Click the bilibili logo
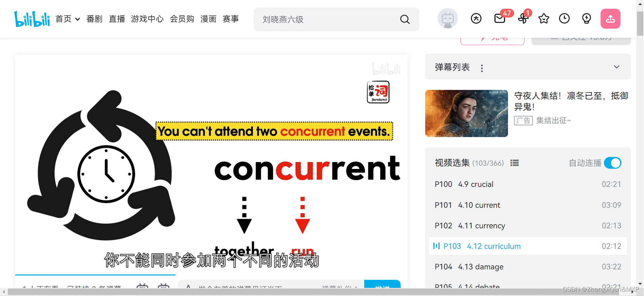 point(32,19)
